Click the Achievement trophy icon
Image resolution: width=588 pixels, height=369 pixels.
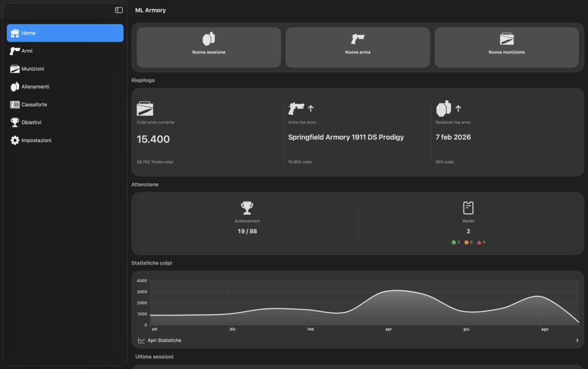(247, 207)
